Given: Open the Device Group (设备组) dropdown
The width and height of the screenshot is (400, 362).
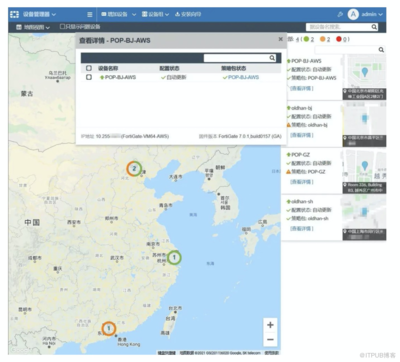Looking at the screenshot, I should (x=155, y=14).
